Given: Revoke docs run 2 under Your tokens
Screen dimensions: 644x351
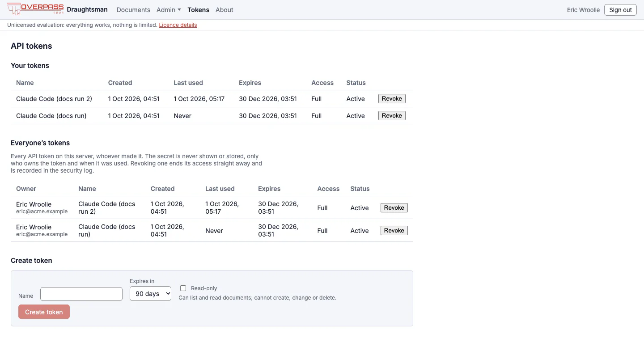Looking at the screenshot, I should click(x=392, y=99).
